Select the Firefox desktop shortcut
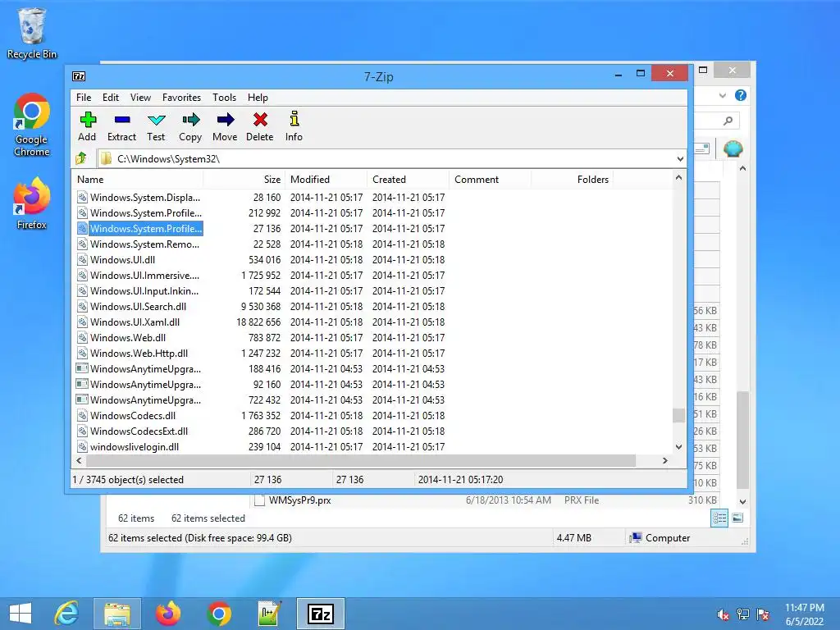Screen dimensions: 840x630 (x=32, y=203)
